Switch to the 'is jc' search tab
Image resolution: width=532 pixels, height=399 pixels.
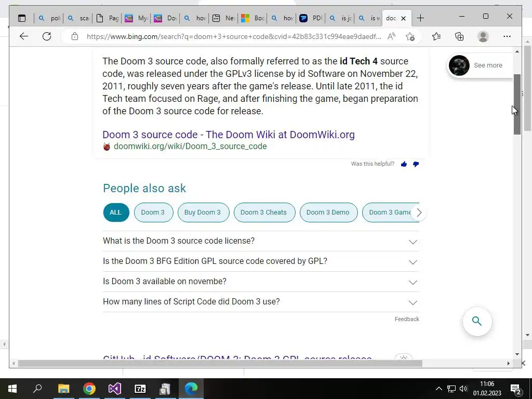pos(340,18)
